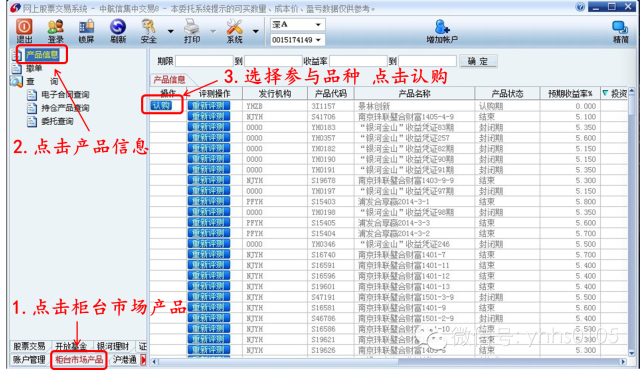Viewport: 640px width, 370px height.
Task: Open 电子合同查询 in the left tree
Action: [x=65, y=95]
